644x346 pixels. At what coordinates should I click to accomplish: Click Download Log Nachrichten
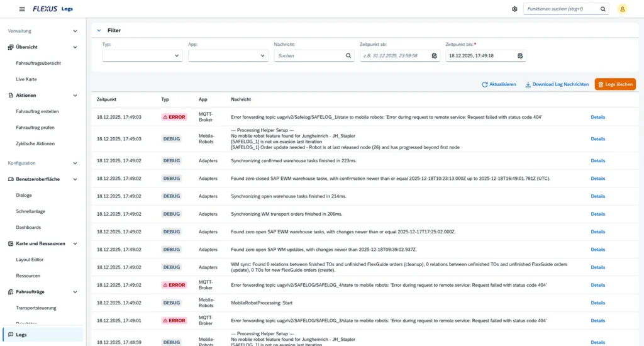[x=557, y=84]
